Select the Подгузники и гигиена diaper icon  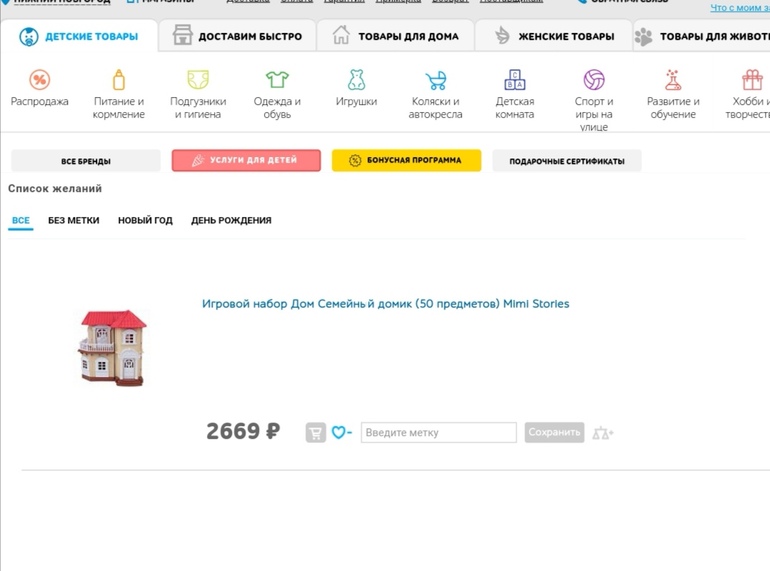[x=198, y=80]
